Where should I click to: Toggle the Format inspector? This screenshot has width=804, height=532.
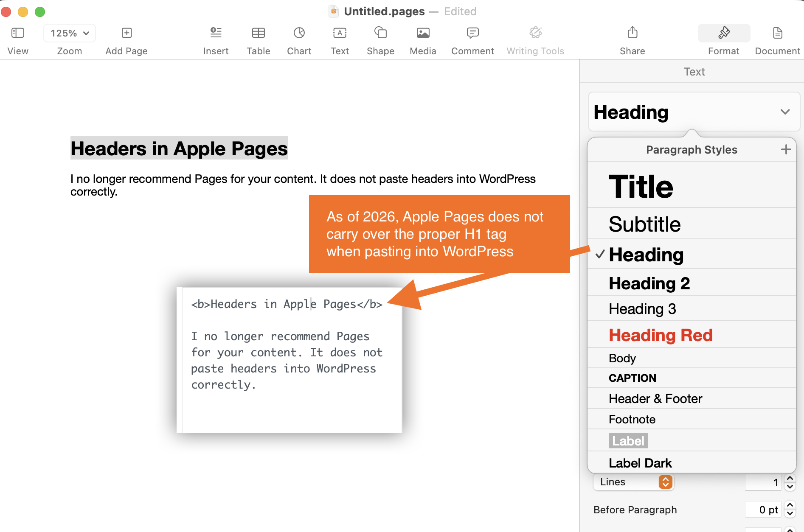coord(724,33)
